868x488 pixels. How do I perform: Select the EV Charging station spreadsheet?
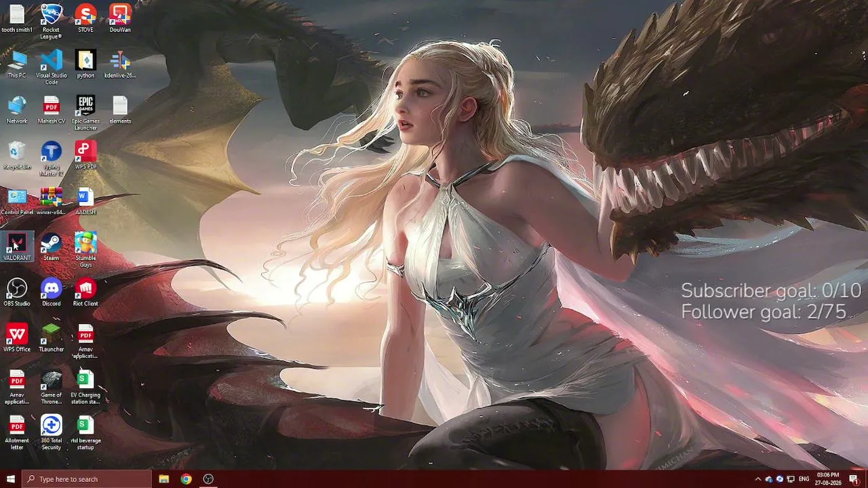tap(85, 386)
